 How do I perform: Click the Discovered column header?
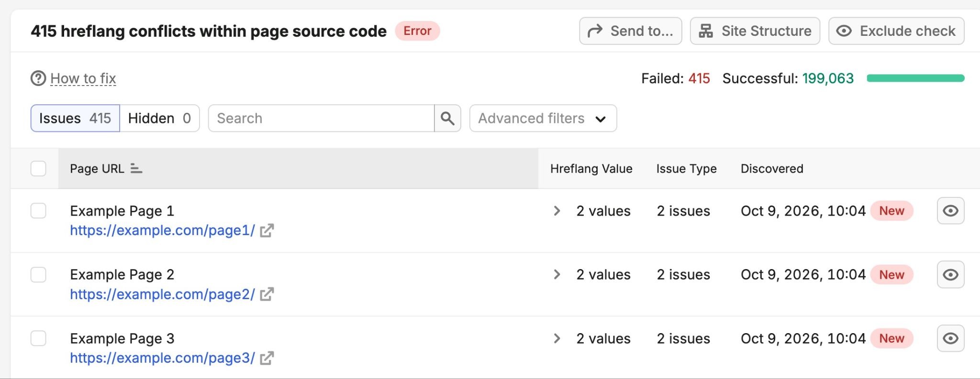click(x=772, y=169)
